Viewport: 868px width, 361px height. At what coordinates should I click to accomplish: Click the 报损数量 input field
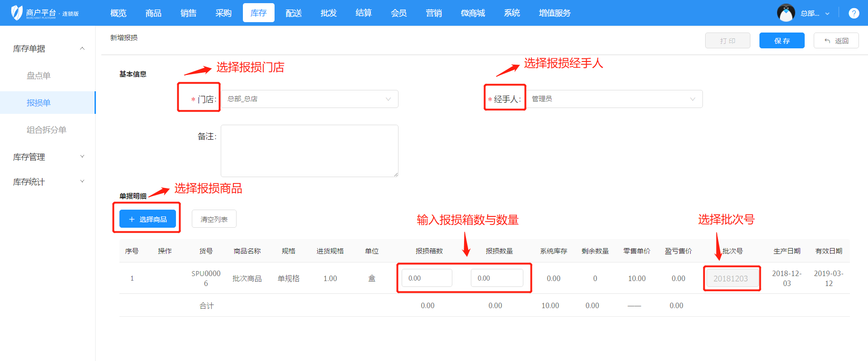point(497,278)
